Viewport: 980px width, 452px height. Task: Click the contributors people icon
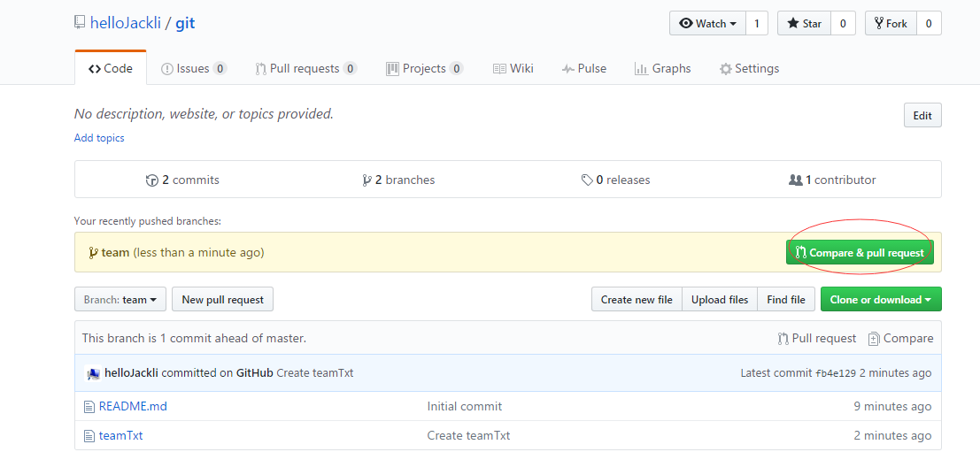(796, 180)
